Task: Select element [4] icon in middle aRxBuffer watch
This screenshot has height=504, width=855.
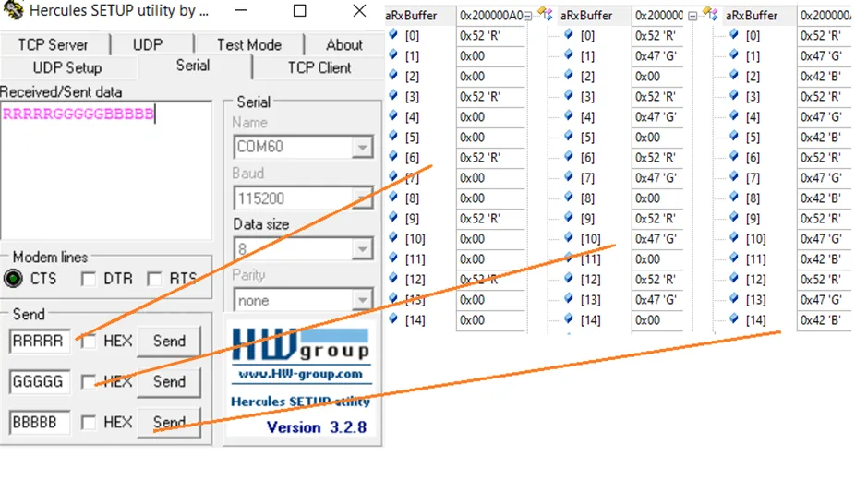Action: [569, 115]
